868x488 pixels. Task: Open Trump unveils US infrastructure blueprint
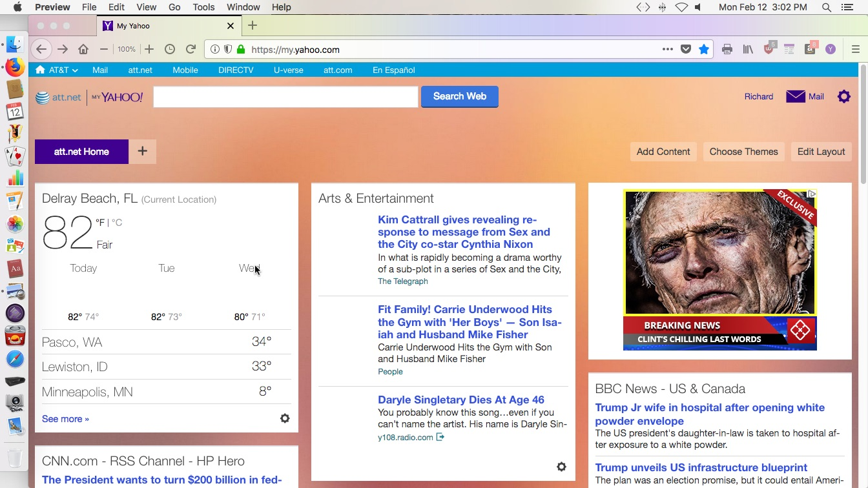(701, 467)
